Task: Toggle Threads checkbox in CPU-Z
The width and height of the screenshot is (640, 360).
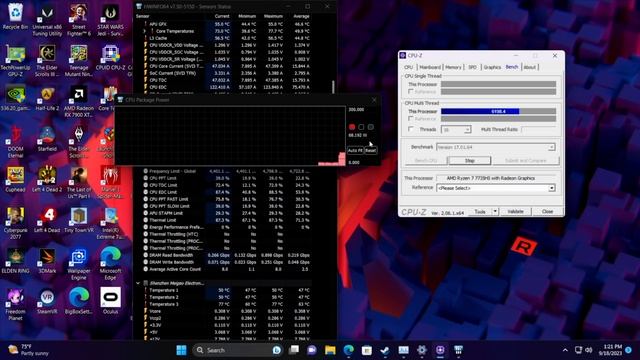Action: (x=411, y=129)
